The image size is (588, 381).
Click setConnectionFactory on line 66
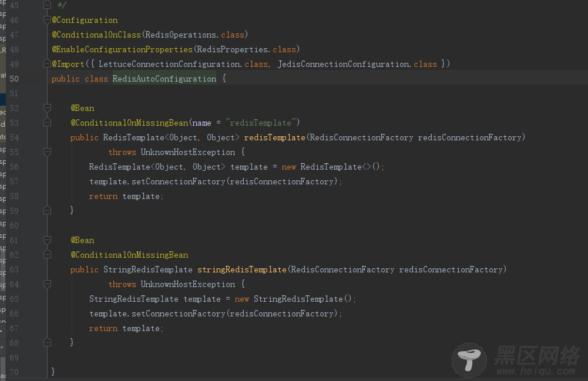coord(178,313)
